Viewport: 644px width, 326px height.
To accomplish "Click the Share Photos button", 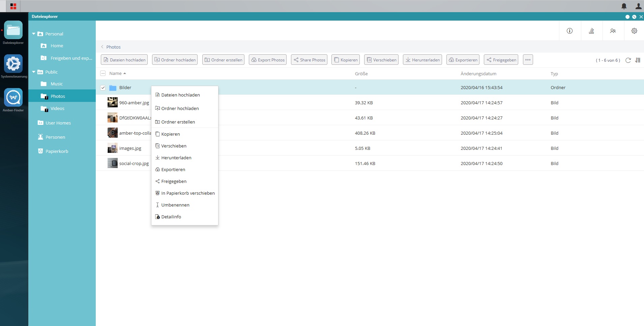I will pos(309,60).
